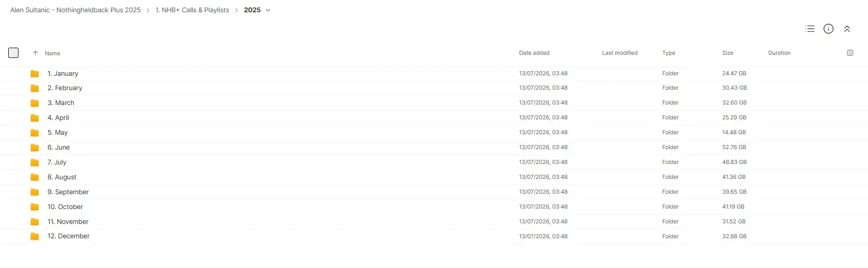Open the column settings icon

(x=850, y=53)
